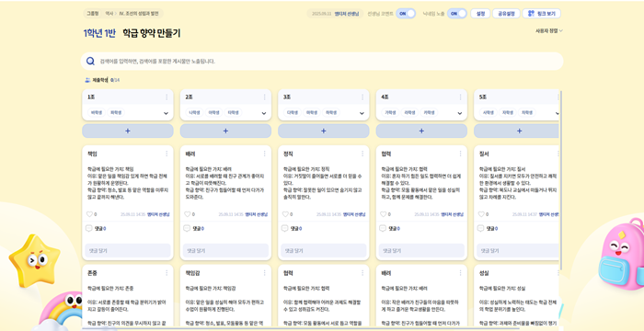Add a post to 5조 column
Image resolution: width=644 pixels, height=331 pixels.
point(517,131)
